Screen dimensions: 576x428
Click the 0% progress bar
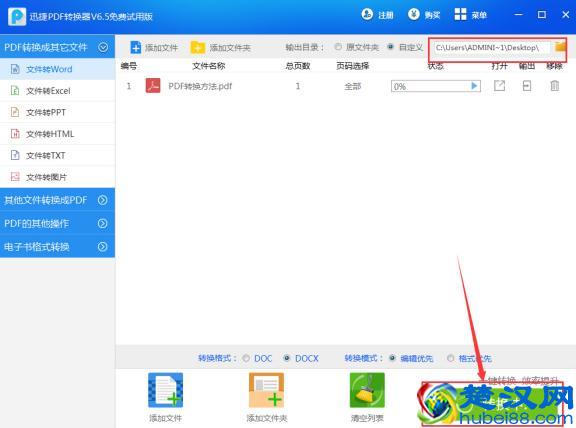pos(436,86)
